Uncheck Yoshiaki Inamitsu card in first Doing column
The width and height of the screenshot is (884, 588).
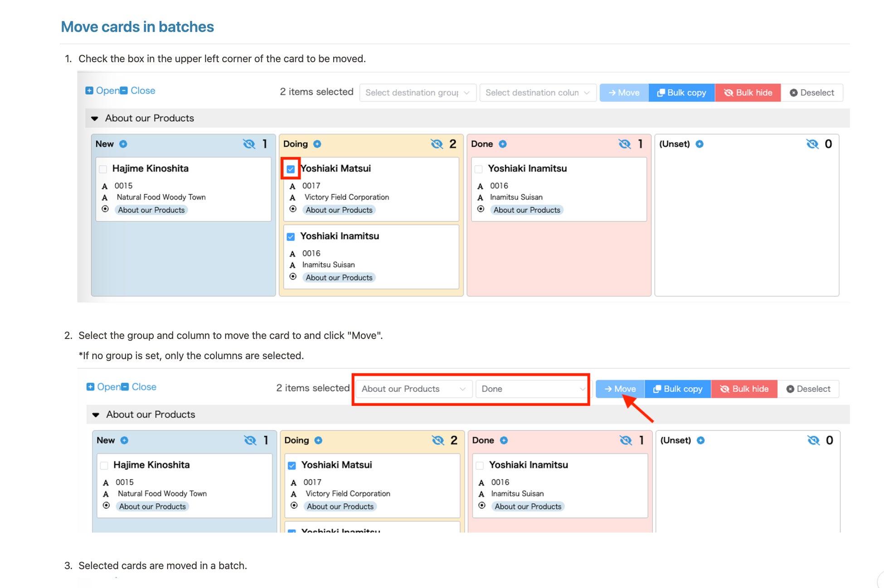point(291,236)
